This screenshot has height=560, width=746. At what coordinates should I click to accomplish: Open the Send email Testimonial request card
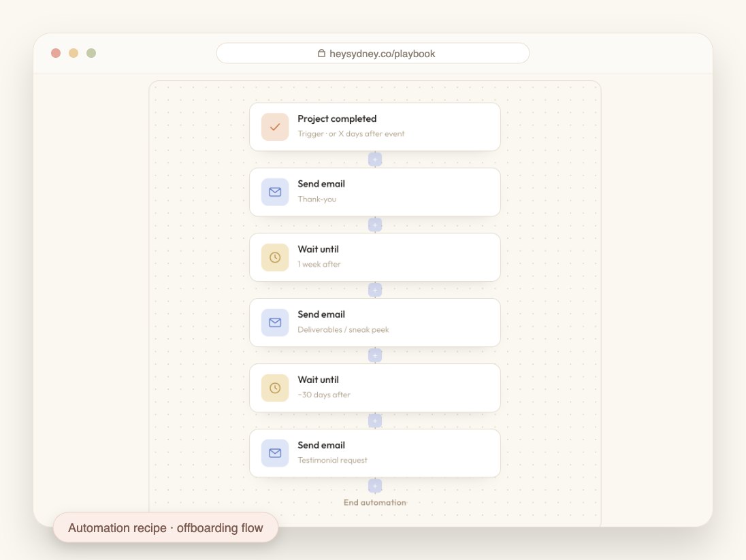click(375, 453)
